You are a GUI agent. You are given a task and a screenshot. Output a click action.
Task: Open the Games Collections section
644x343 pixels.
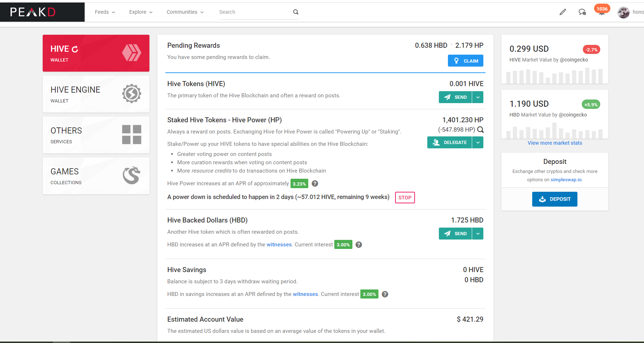pyautogui.click(x=96, y=176)
